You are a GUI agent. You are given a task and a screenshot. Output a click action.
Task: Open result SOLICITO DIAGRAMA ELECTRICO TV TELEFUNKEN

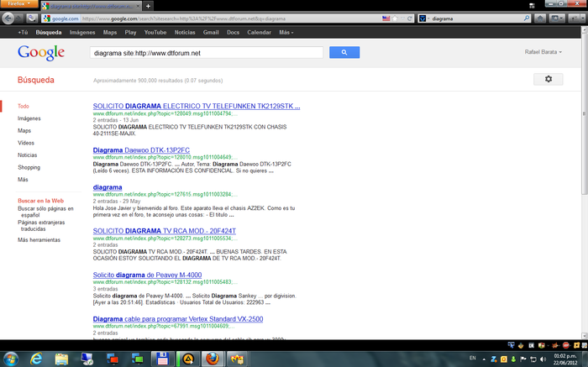point(197,106)
